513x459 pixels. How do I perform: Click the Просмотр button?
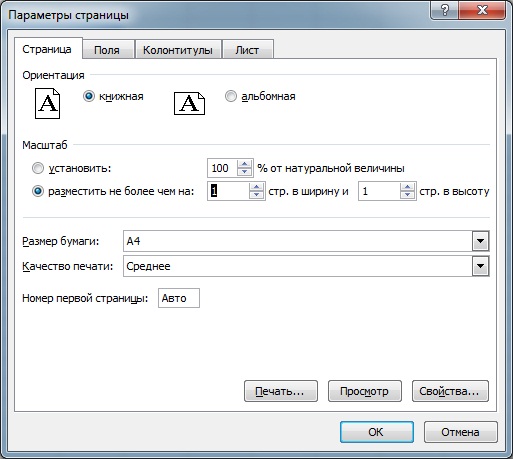[x=365, y=391]
